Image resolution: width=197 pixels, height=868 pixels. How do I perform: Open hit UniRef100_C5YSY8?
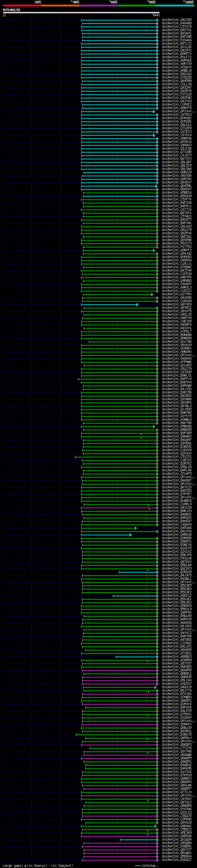176,26
